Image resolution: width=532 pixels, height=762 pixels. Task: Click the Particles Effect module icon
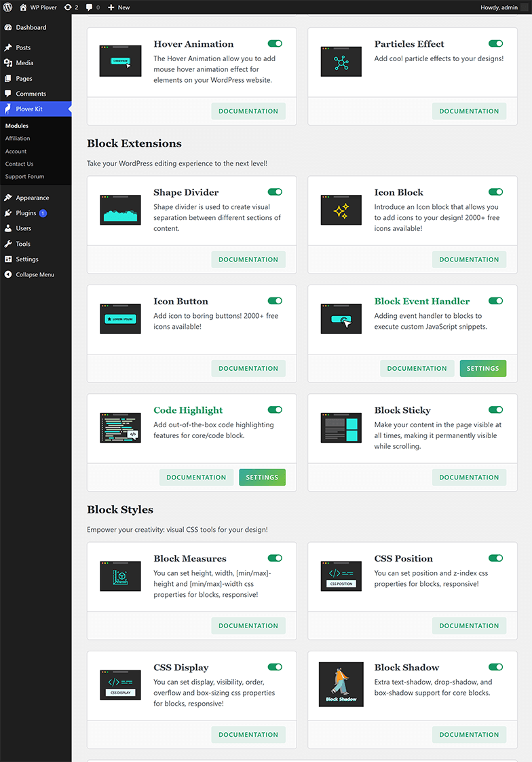(x=341, y=62)
